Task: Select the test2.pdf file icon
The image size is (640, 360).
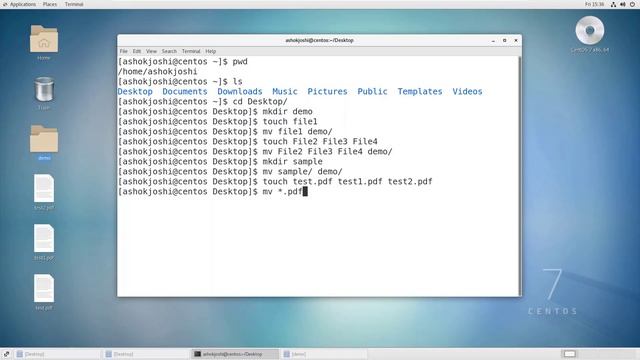Action: [x=44, y=189]
